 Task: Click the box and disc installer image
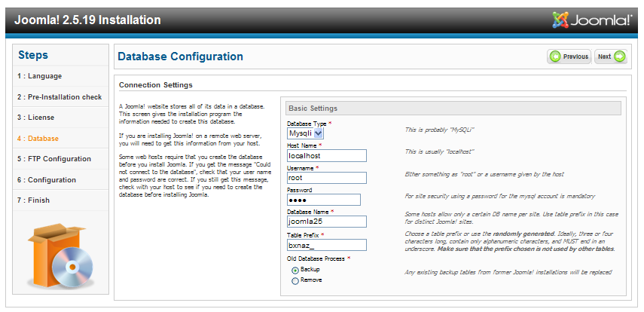(60, 255)
